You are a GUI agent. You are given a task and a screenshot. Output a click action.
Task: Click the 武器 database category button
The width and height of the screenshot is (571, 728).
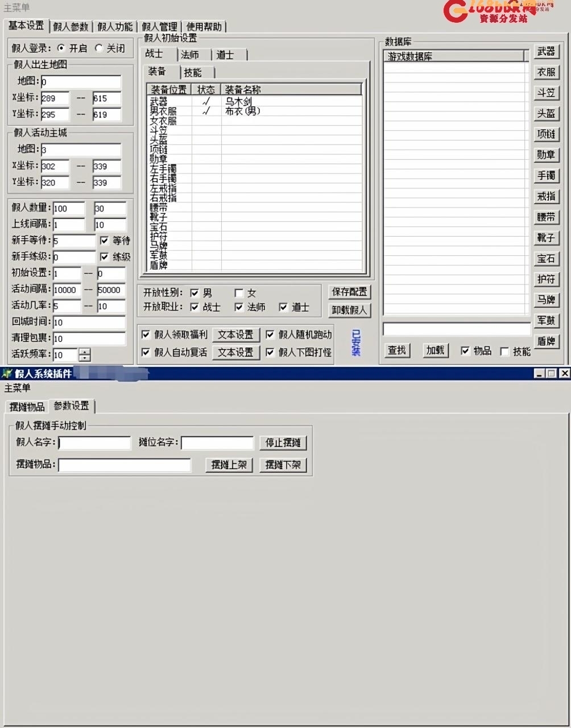pyautogui.click(x=546, y=52)
